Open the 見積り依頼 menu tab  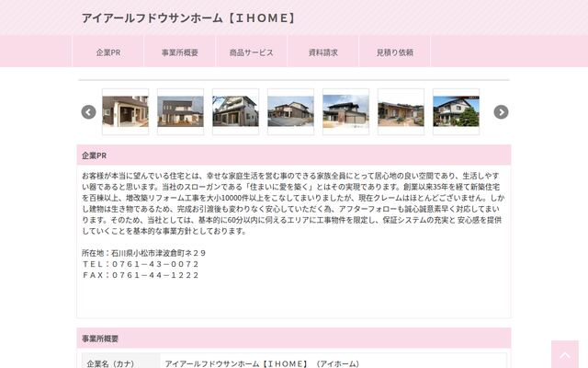point(394,52)
